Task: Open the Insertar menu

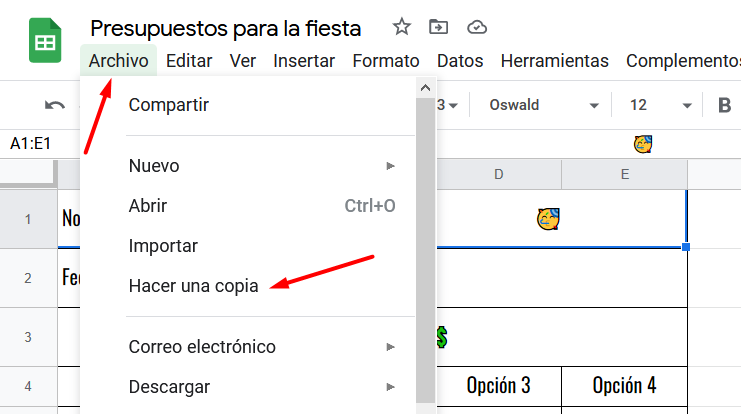Action: [304, 61]
